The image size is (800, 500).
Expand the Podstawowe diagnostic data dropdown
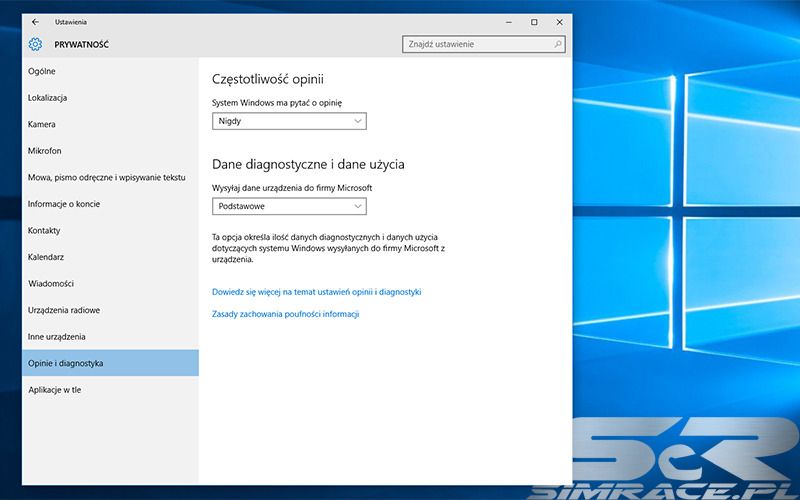[290, 206]
